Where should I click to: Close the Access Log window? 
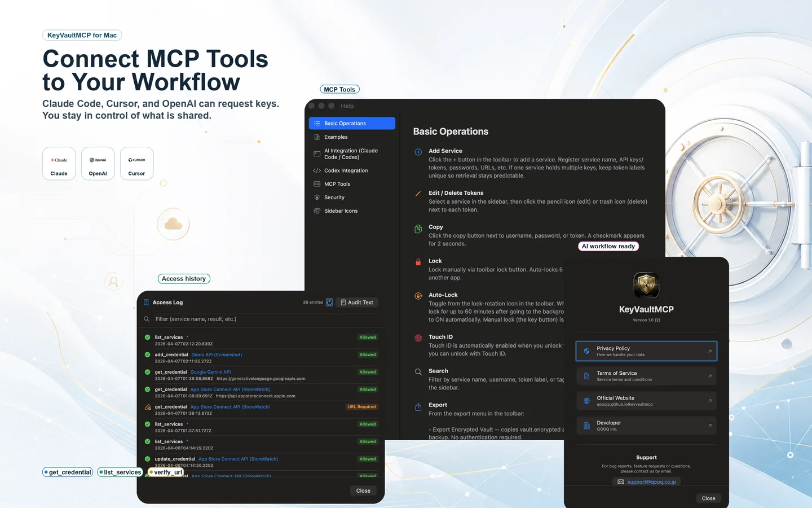pyautogui.click(x=363, y=491)
